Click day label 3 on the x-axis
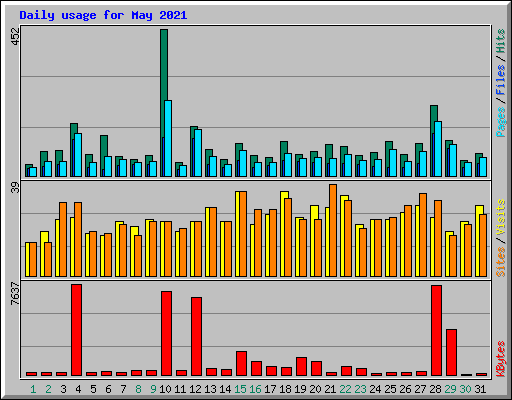The width and height of the screenshot is (512, 400). [x=63, y=389]
